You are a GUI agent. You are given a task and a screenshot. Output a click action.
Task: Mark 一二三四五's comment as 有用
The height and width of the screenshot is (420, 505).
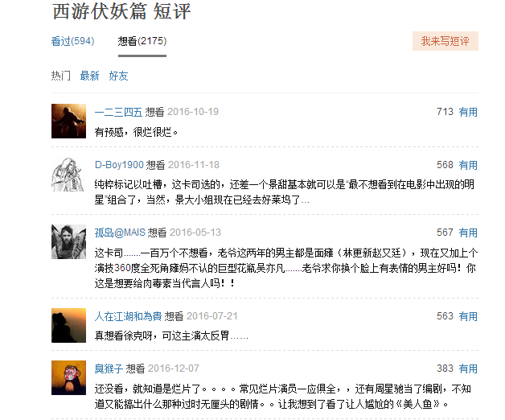tap(468, 112)
